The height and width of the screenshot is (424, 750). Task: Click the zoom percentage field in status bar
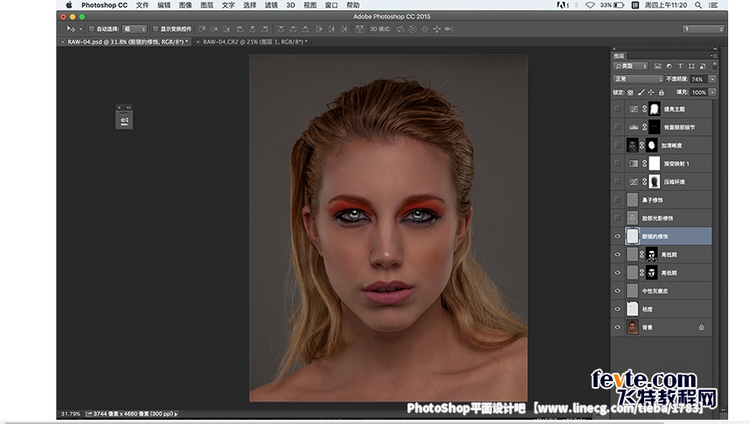70,412
